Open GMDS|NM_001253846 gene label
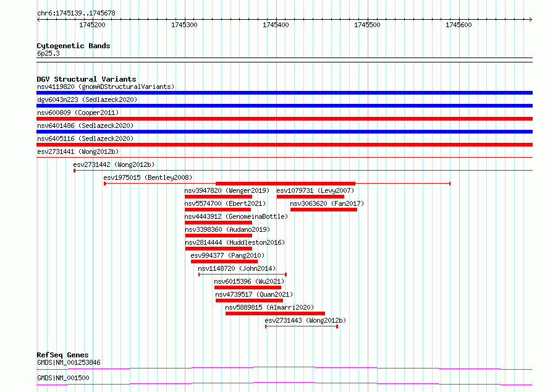This screenshot has height=392, width=550. 69,362
